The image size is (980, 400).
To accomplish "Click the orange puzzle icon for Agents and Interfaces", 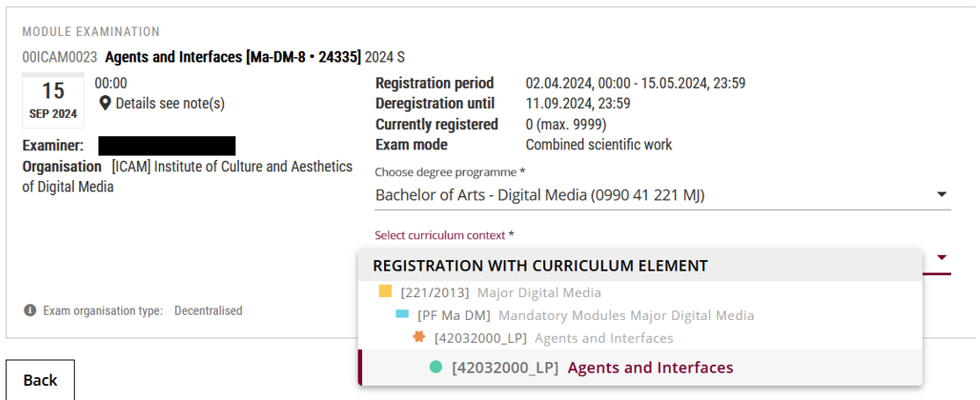I will (x=419, y=338).
